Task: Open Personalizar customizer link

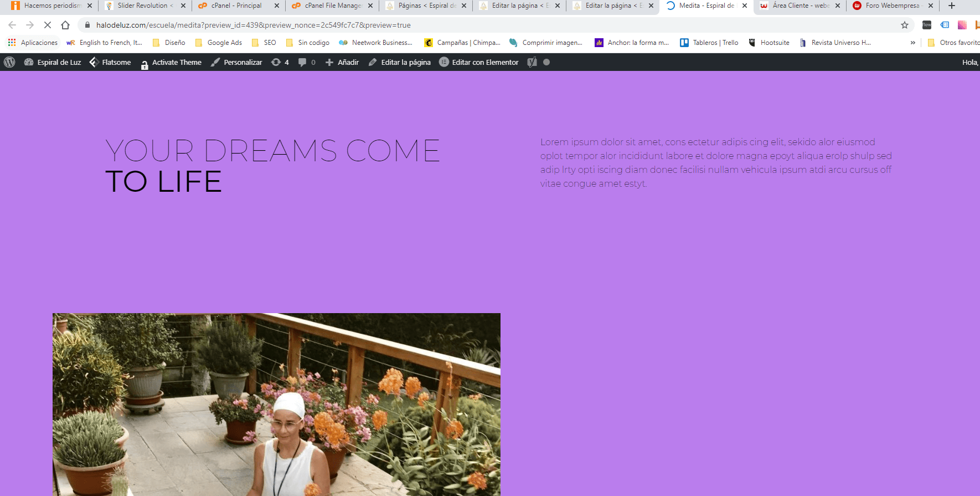Action: pyautogui.click(x=236, y=62)
